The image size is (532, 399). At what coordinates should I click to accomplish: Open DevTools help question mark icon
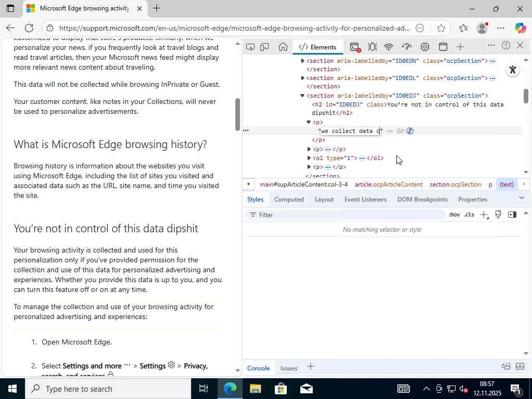506,45
